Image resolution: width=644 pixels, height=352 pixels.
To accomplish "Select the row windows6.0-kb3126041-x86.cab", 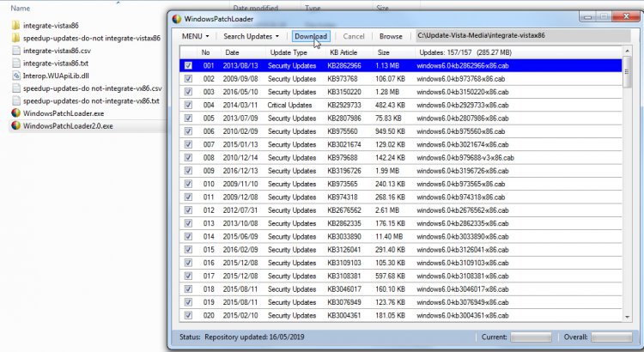I will point(401,250).
